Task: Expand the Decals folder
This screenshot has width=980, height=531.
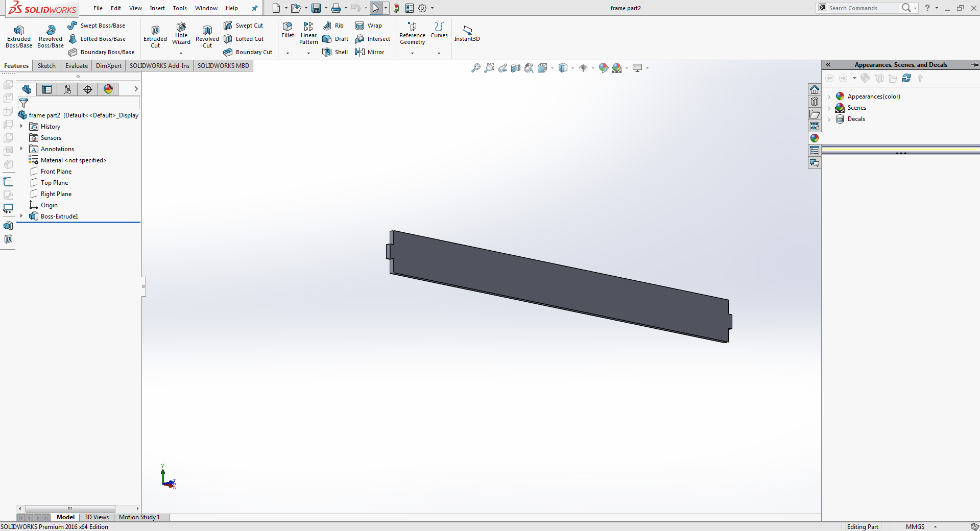Action: point(829,119)
